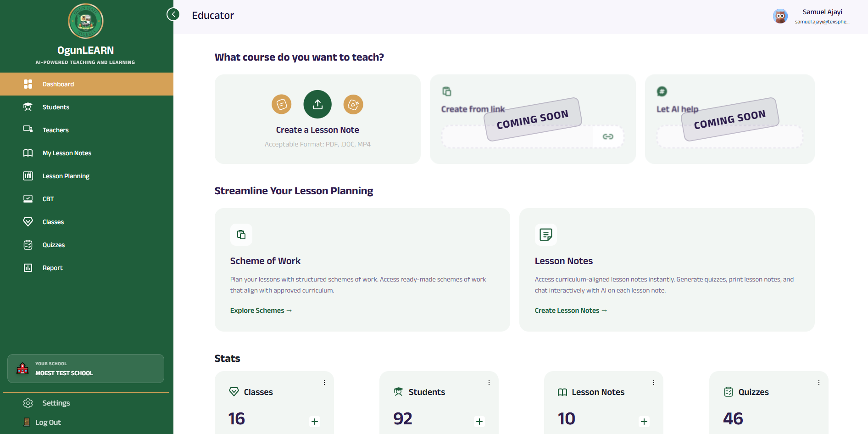This screenshot has height=434, width=868.
Task: Select the Classes shield icon on the stats card
Action: point(234,392)
